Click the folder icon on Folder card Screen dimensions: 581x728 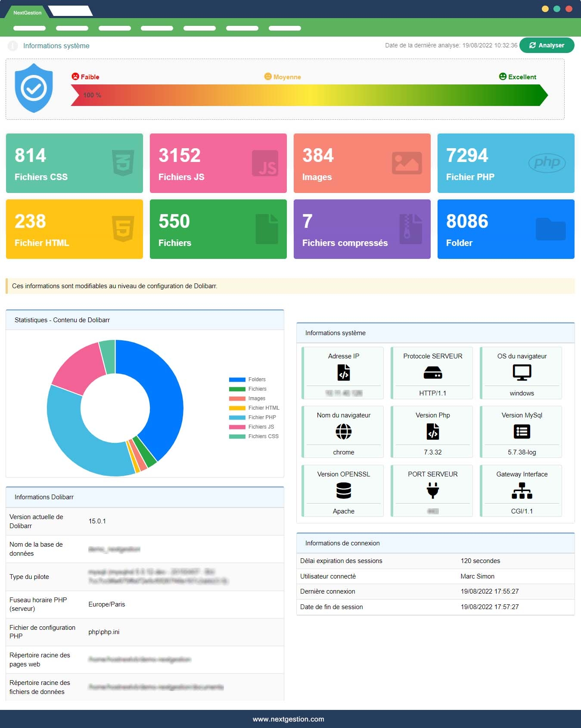click(550, 229)
